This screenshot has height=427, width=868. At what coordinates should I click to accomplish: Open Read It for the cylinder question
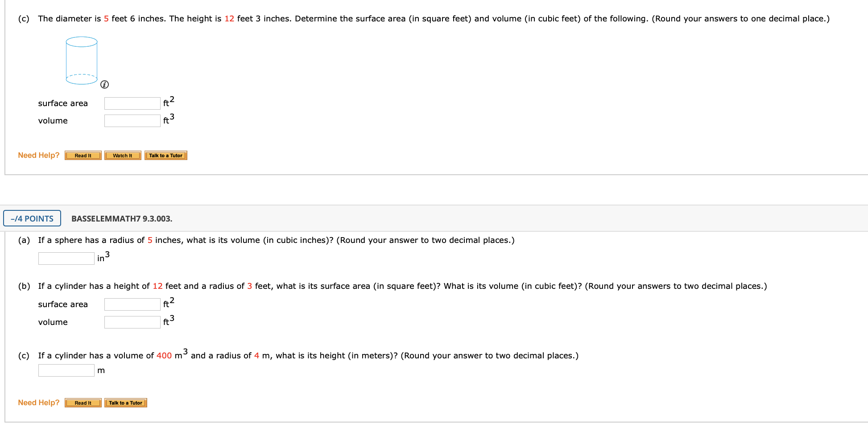click(x=83, y=156)
